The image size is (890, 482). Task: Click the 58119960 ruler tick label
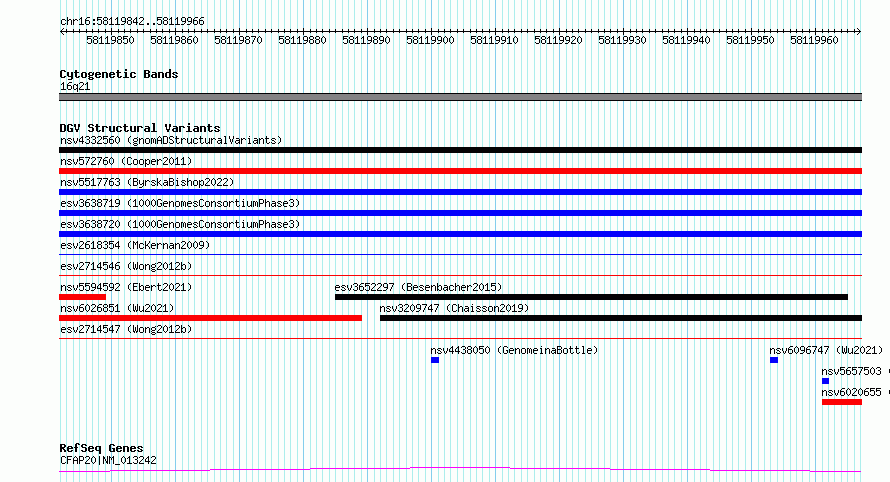click(x=814, y=40)
